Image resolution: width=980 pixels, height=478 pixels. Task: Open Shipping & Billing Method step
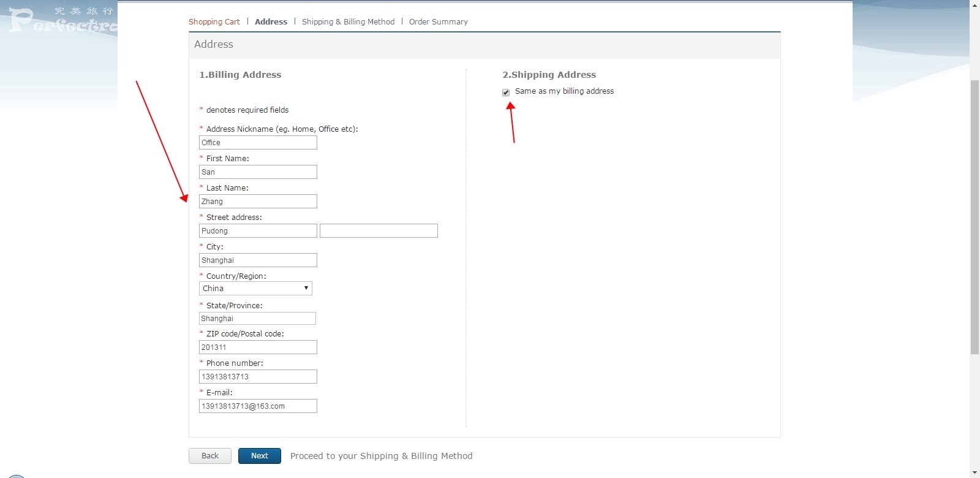tap(348, 21)
